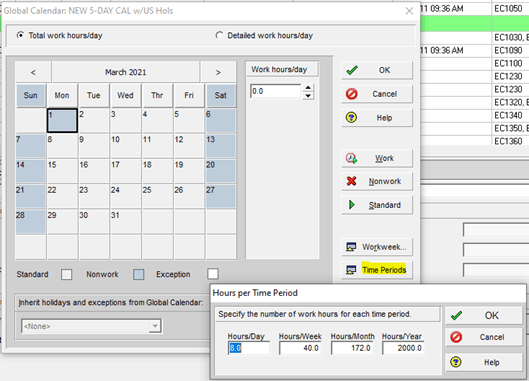Select March 10 in calendar
Image resolution: width=529 pixels, height=381 pixels.
point(125,146)
